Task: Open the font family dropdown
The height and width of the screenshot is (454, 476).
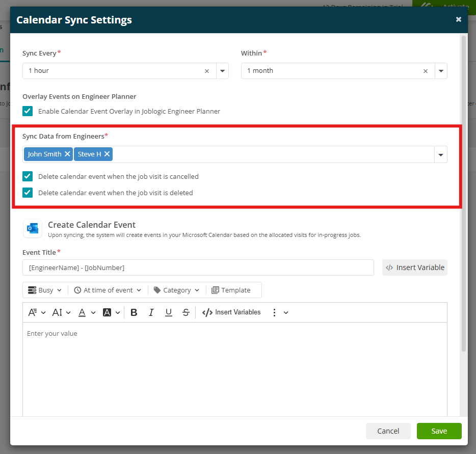Action: coord(37,312)
